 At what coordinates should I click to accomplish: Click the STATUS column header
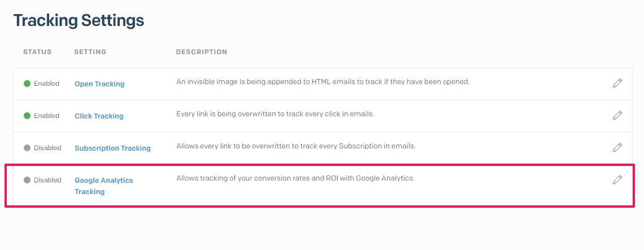click(37, 52)
